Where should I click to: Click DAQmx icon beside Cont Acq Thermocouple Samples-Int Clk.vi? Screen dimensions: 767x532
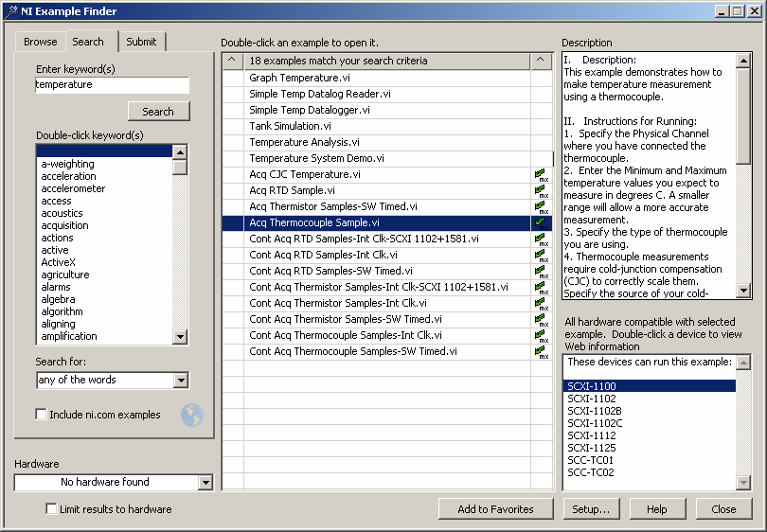[542, 336]
